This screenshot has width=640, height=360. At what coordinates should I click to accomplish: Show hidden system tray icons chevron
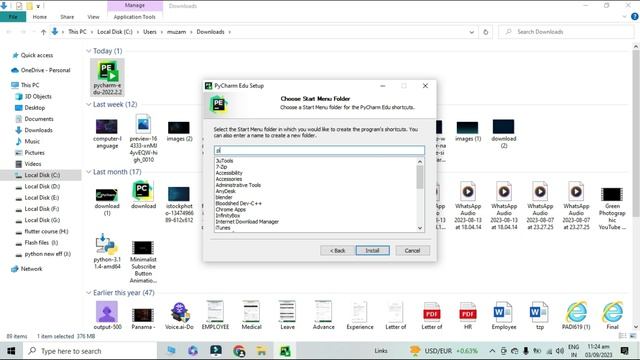tap(492, 351)
